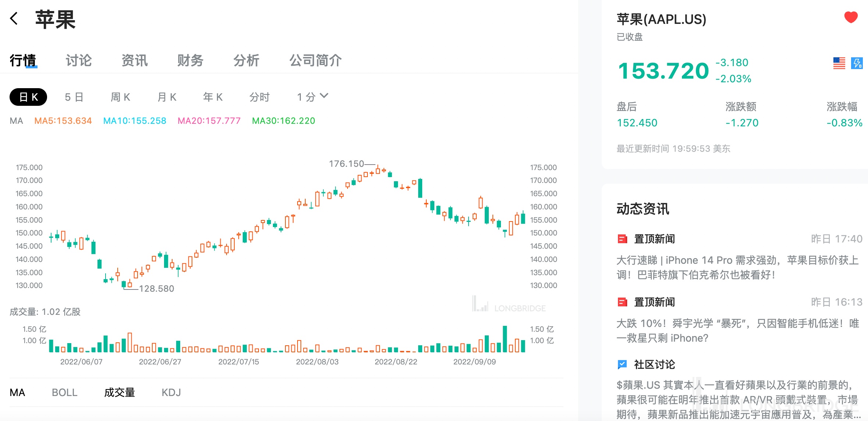Click the MA5:153.634 indicator value

coord(63,121)
